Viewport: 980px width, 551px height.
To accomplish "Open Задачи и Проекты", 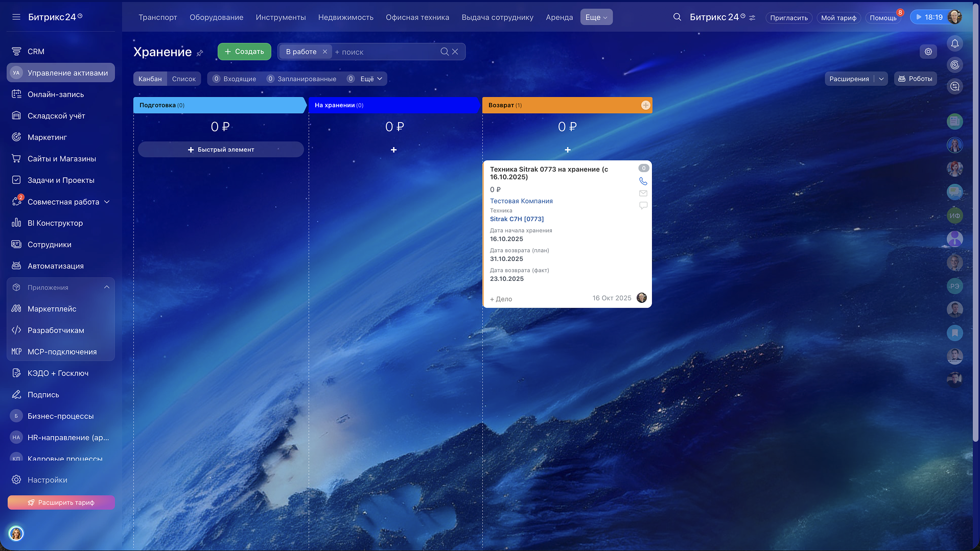I will point(61,180).
